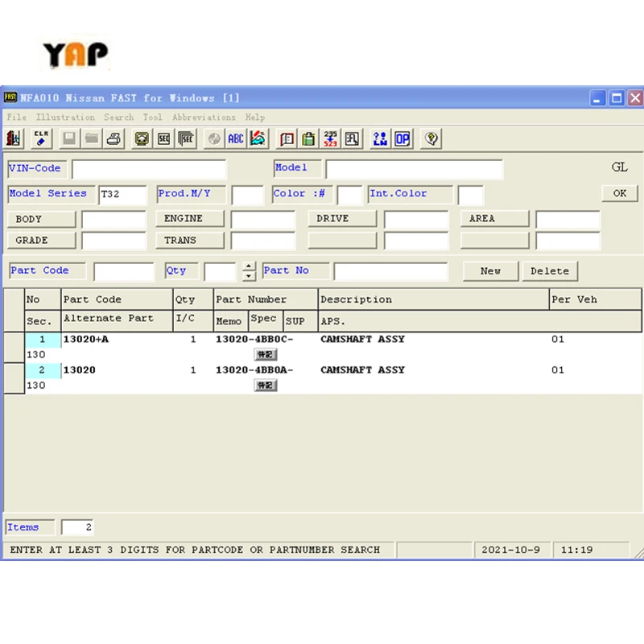Image resolution: width=644 pixels, height=644 pixels.
Task: Click the BODY selector button
Action: [x=42, y=219]
